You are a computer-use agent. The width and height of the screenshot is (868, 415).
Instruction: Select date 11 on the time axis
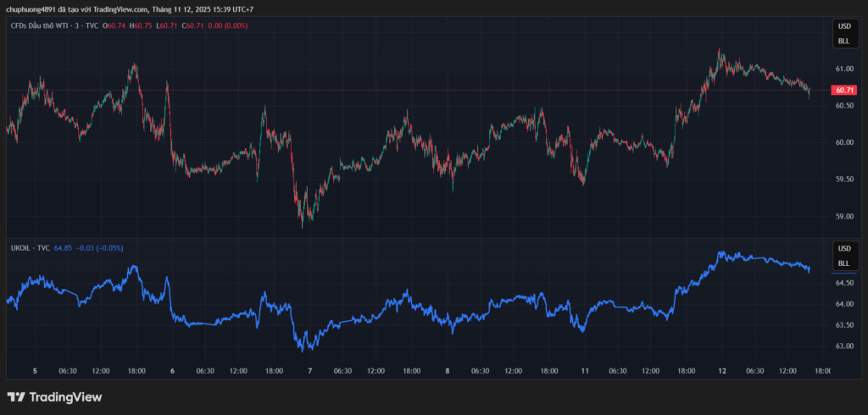585,370
